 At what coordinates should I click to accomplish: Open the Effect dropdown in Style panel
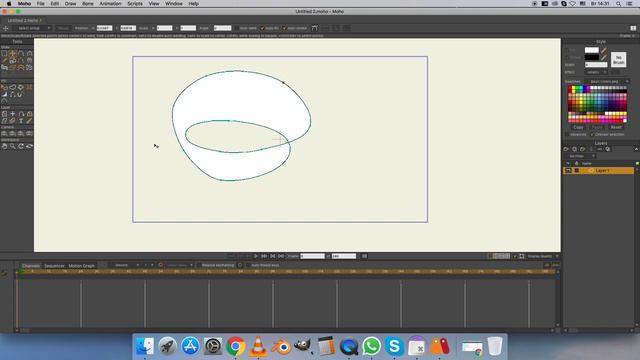597,72
